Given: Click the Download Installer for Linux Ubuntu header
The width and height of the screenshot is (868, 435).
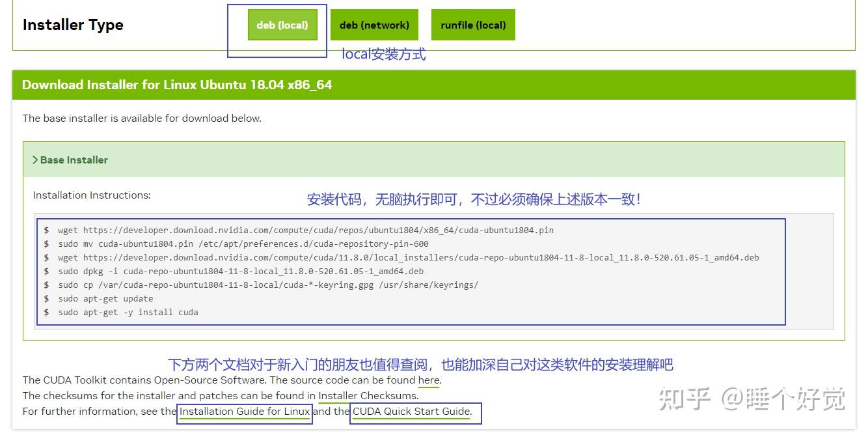Looking at the screenshot, I should tap(176, 85).
